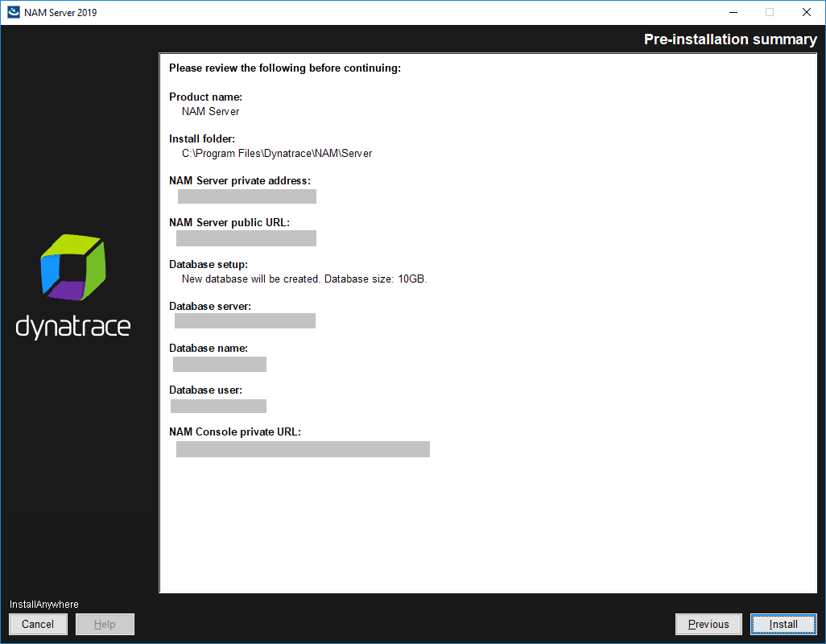Click the Dynatrace cube logo
This screenshot has height=644, width=826.
(73, 267)
